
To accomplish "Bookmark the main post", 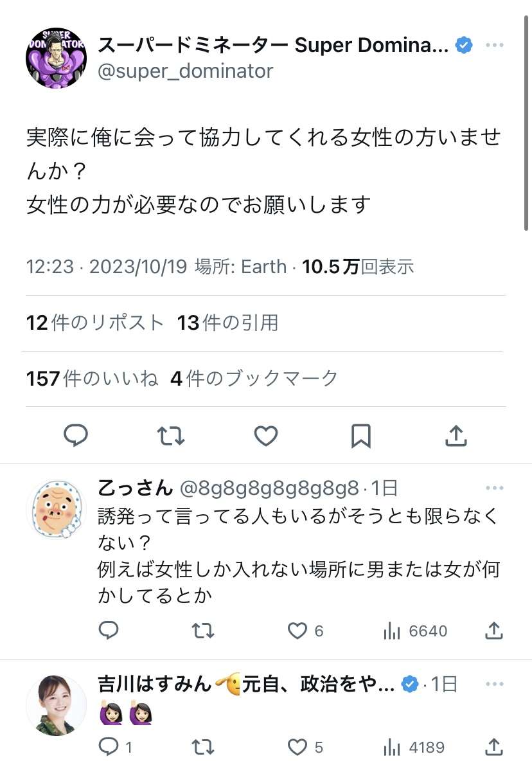I will pyautogui.click(x=360, y=436).
